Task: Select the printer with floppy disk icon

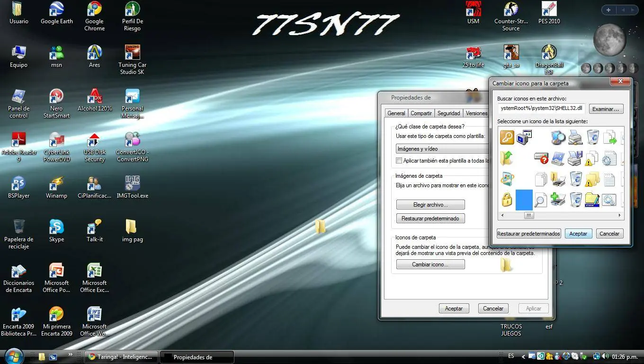Action: pyautogui.click(x=575, y=158)
